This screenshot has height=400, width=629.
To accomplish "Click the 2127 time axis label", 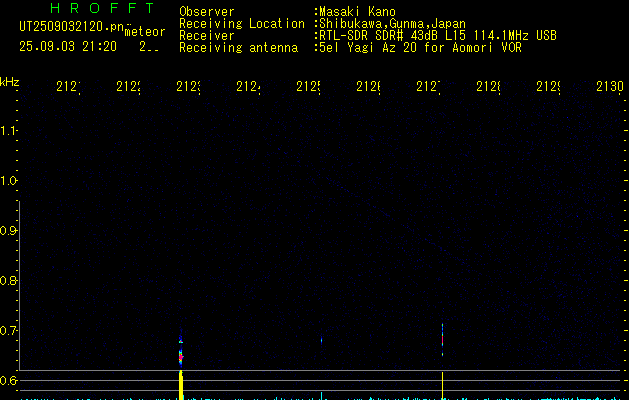I will click(428, 87).
